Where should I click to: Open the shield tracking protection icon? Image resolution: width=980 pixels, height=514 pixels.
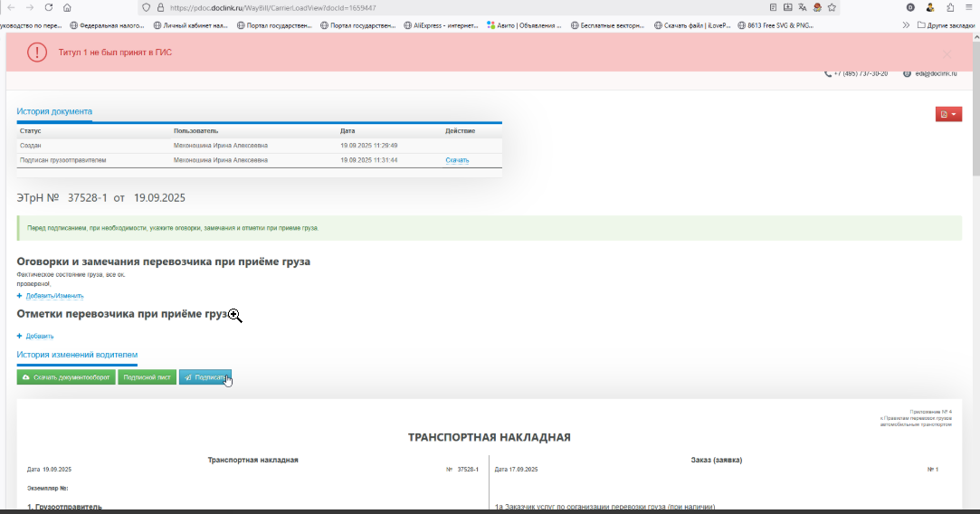147,7
